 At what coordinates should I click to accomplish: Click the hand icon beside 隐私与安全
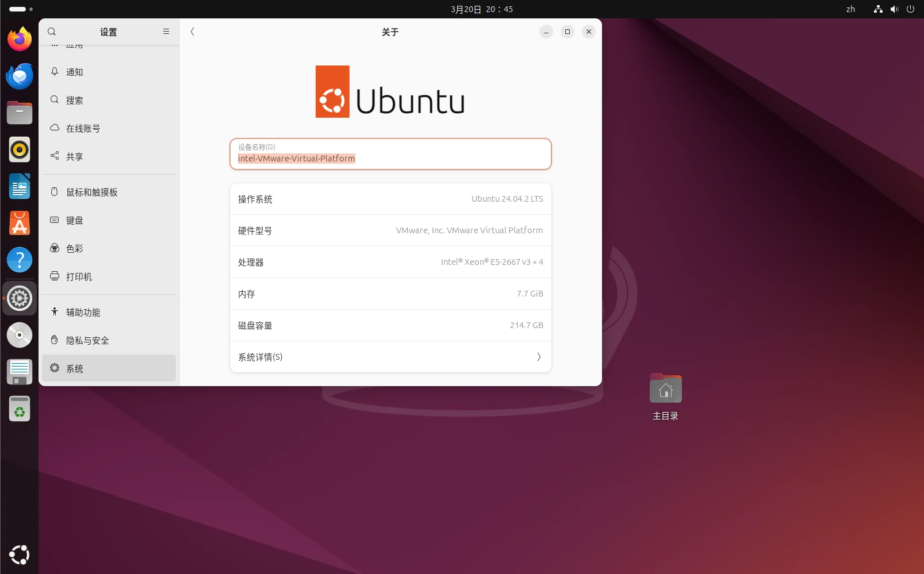point(55,340)
